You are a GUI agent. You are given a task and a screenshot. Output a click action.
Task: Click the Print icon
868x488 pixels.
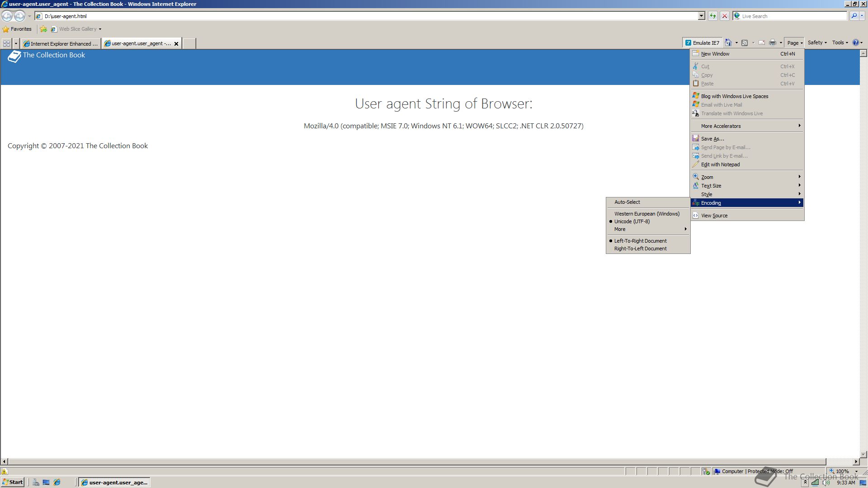pos(773,43)
